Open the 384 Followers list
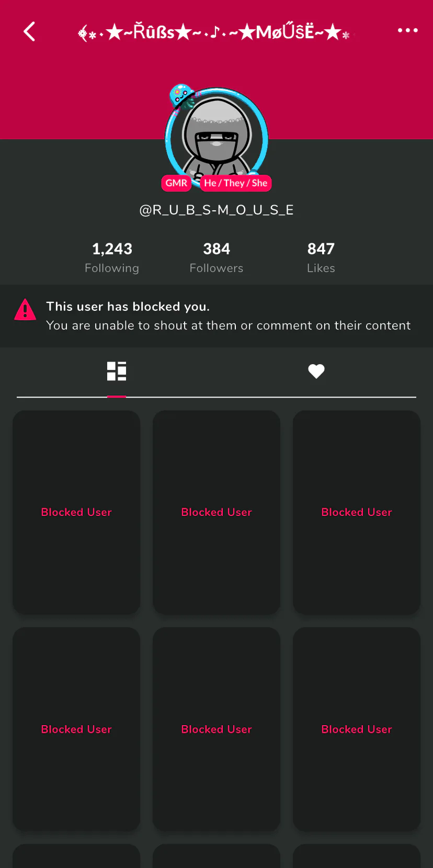The height and width of the screenshot is (868, 433). pos(216,257)
